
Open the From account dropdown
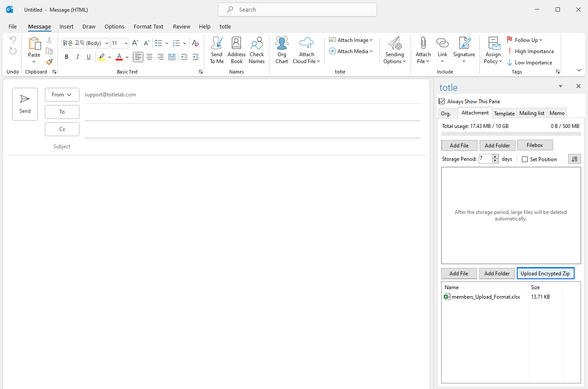point(62,95)
